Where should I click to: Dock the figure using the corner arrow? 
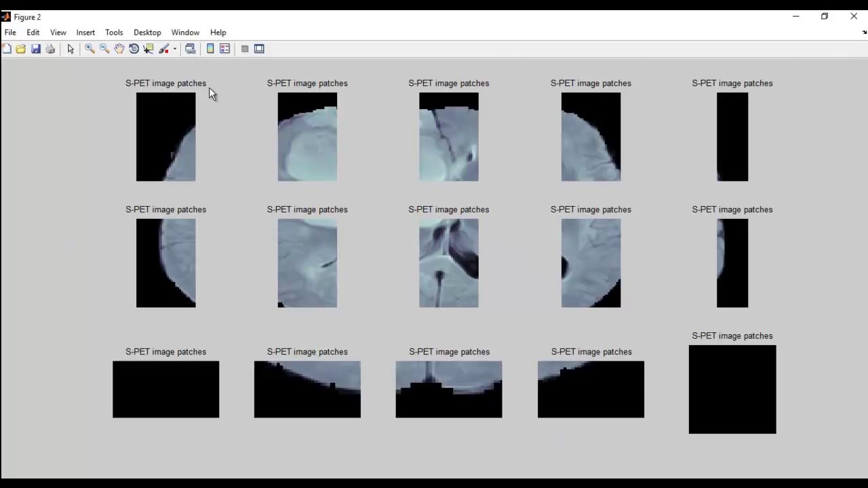click(x=864, y=32)
